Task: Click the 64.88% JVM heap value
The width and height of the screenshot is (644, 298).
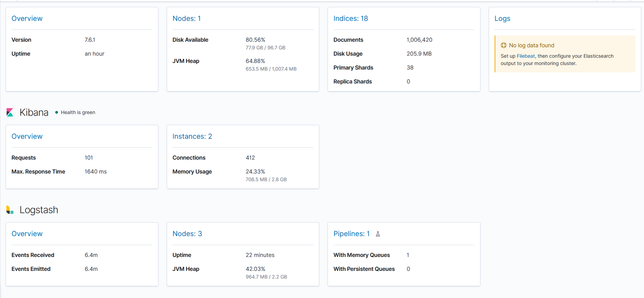Action: click(255, 61)
